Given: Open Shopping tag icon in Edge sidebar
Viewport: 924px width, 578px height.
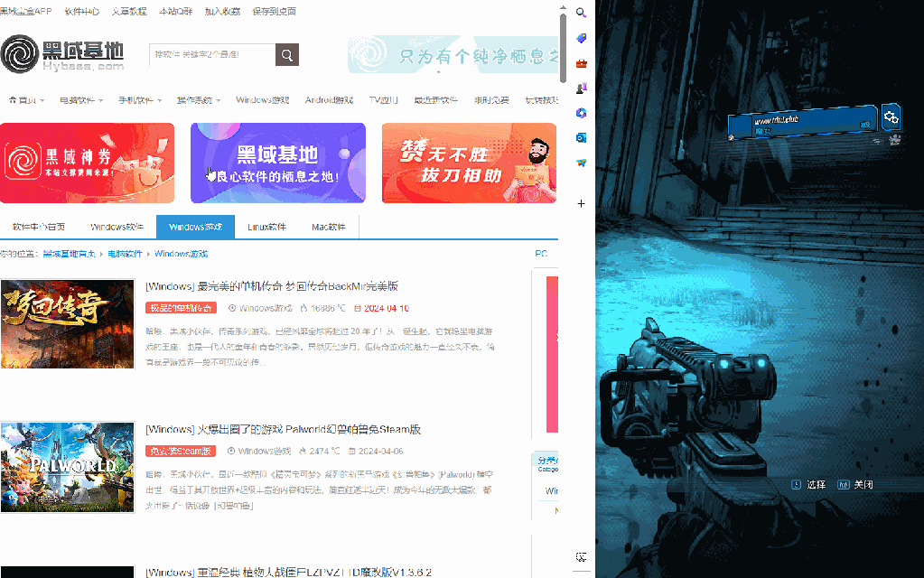Looking at the screenshot, I should click(581, 38).
